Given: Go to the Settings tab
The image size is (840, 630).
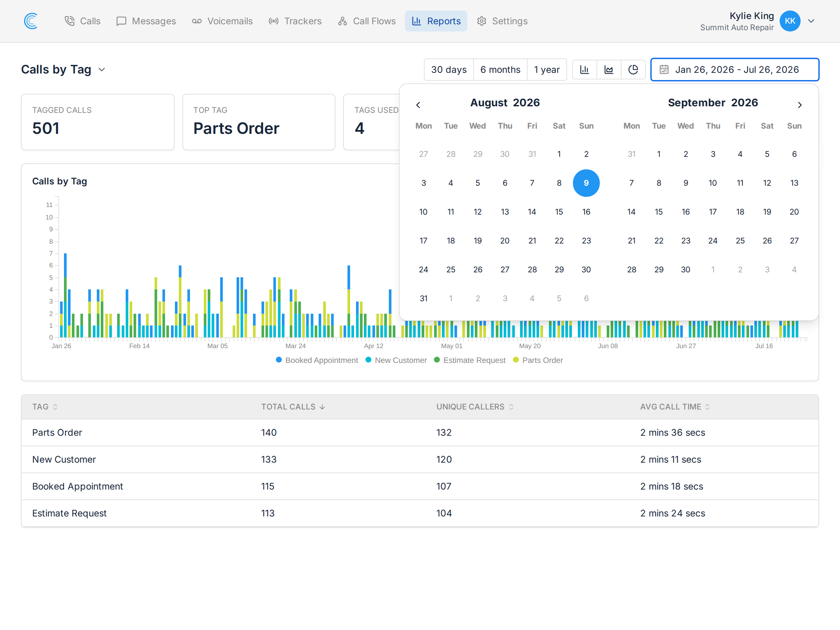Looking at the screenshot, I should (502, 21).
